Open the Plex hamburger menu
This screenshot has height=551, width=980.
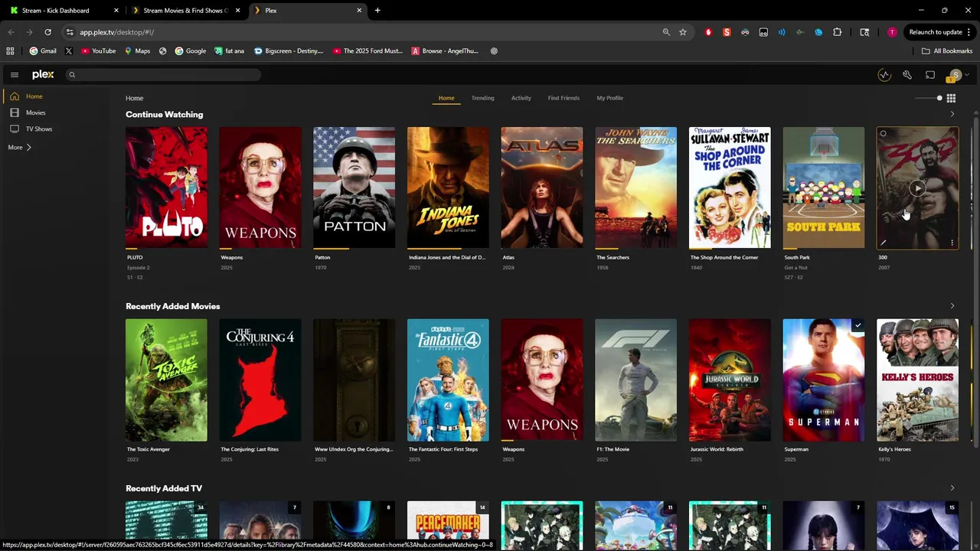[x=15, y=75]
